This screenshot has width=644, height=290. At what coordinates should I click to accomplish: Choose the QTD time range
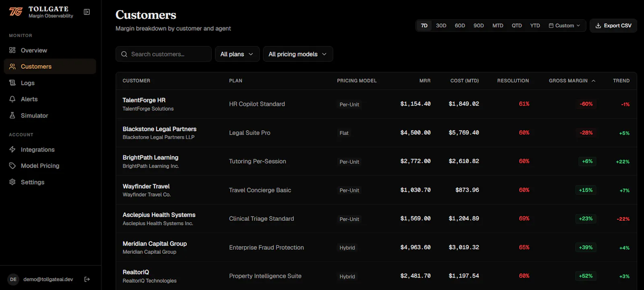[517, 25]
